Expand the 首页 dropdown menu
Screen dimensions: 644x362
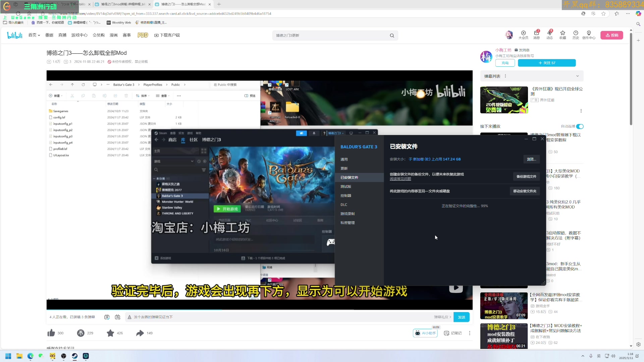pos(34,35)
